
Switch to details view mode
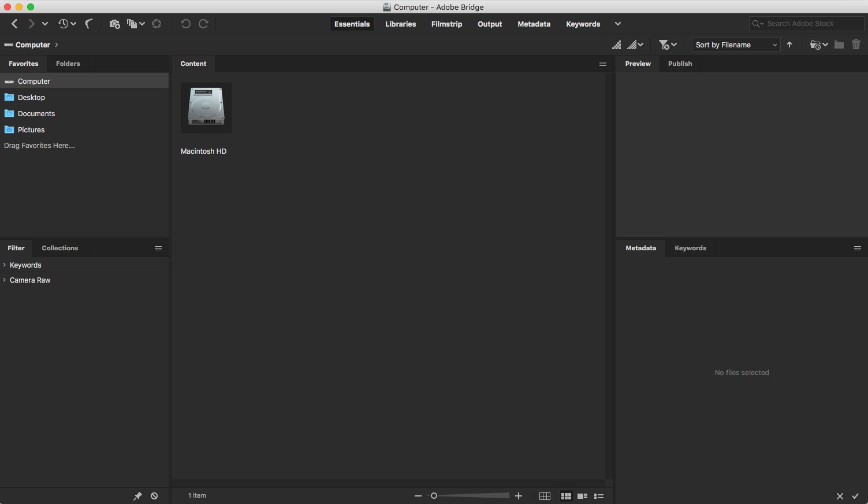point(583,496)
